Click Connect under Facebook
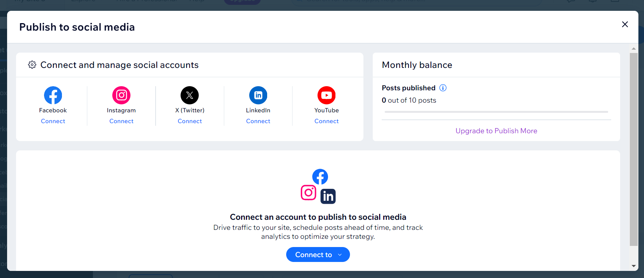 pyautogui.click(x=53, y=121)
